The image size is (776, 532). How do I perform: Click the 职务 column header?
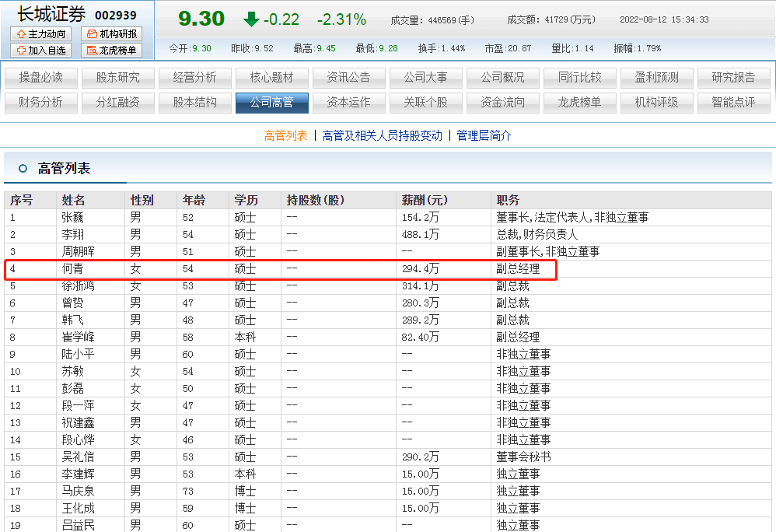[x=508, y=200]
